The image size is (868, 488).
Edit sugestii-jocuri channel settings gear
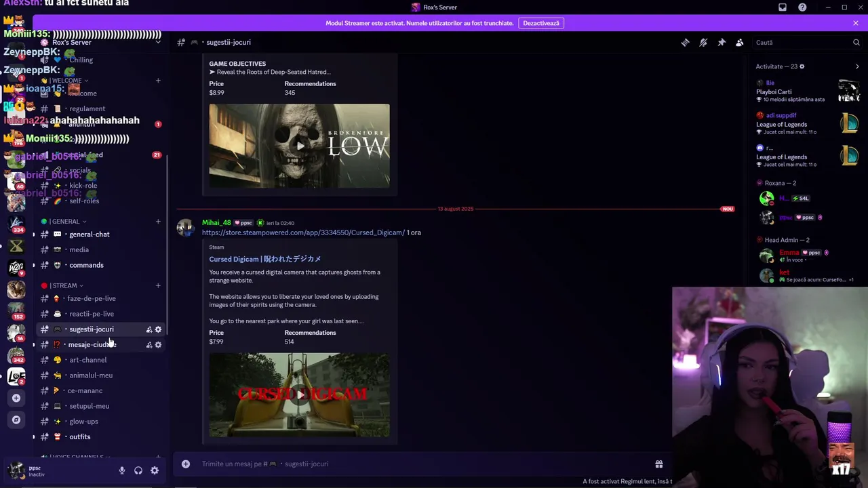159,329
